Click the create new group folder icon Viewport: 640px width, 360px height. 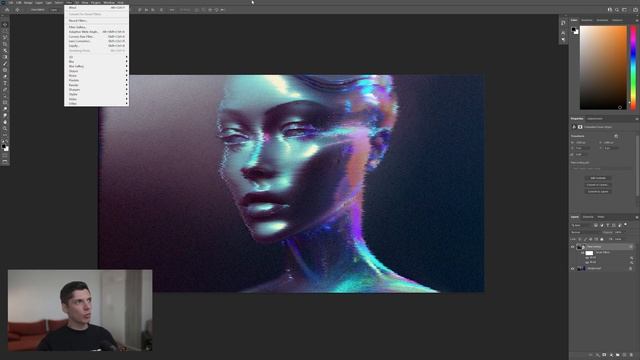[x=618, y=355]
